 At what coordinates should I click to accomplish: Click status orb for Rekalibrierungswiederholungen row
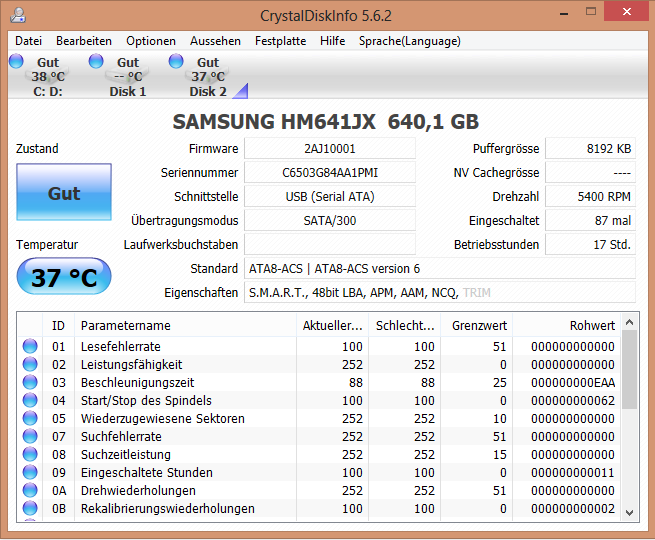tap(30, 508)
